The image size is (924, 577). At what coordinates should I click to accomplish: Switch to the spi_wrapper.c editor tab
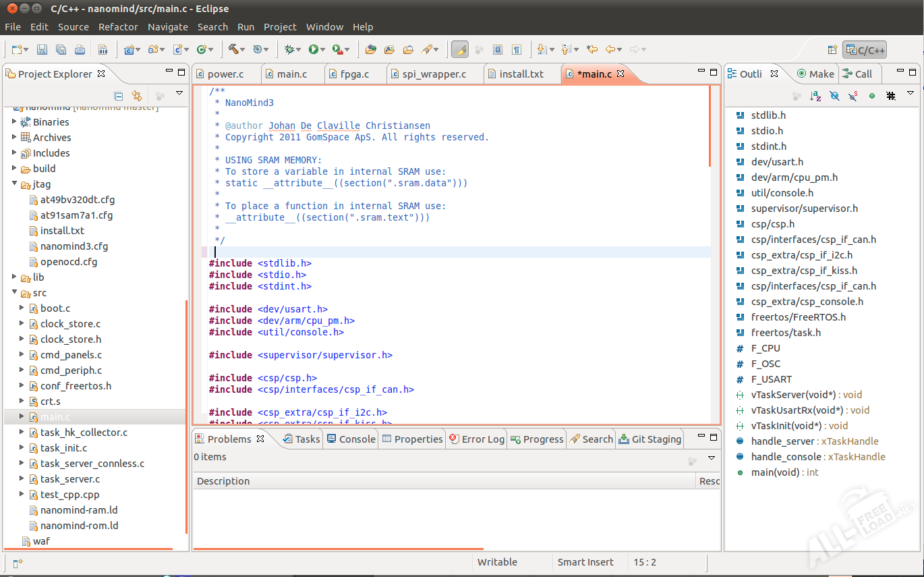point(434,74)
